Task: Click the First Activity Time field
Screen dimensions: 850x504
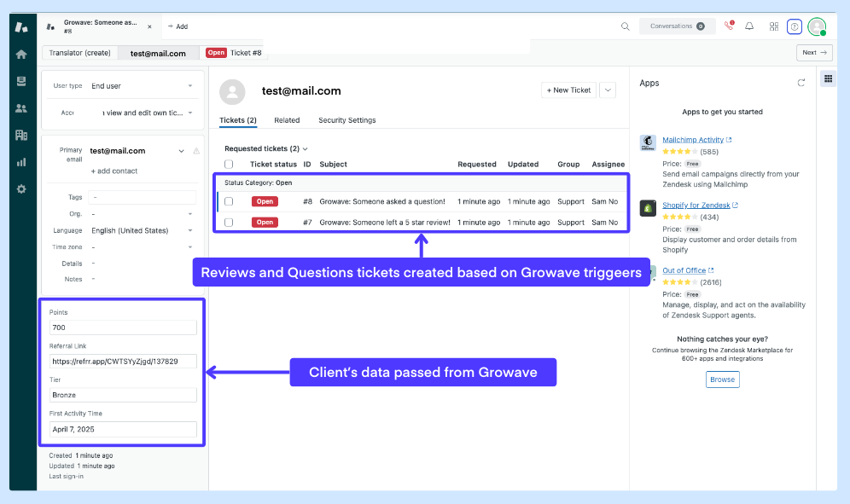Action: pyautogui.click(x=123, y=429)
